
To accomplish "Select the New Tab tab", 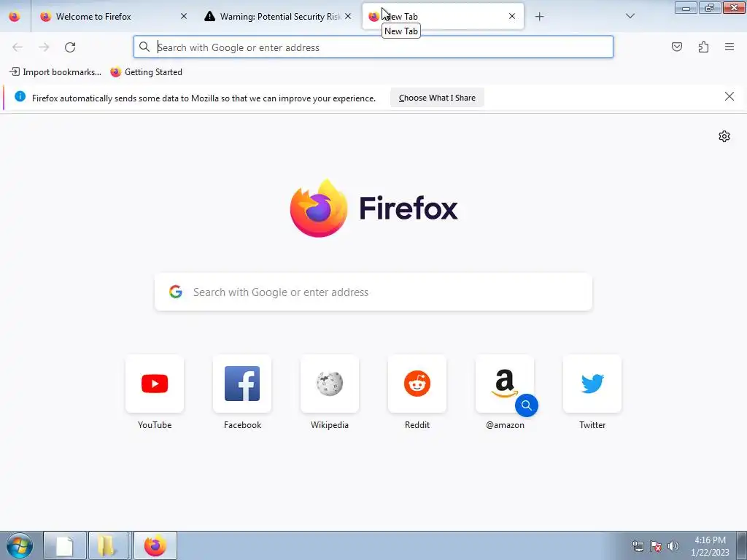I will tap(443, 17).
